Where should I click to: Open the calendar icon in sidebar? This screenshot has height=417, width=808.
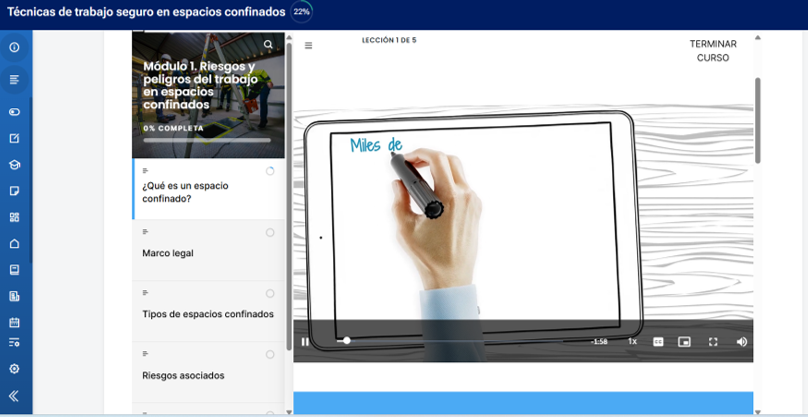coord(14,322)
